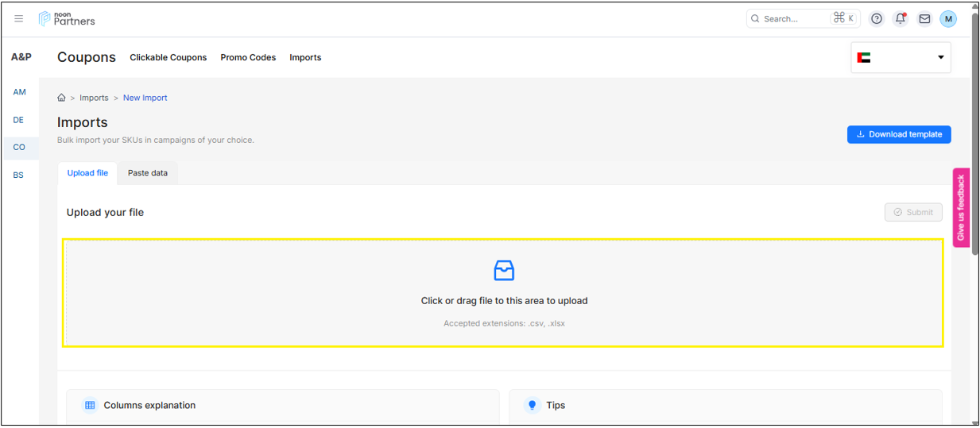Click the Tips lightbulb icon
The height and width of the screenshot is (428, 980).
point(533,405)
